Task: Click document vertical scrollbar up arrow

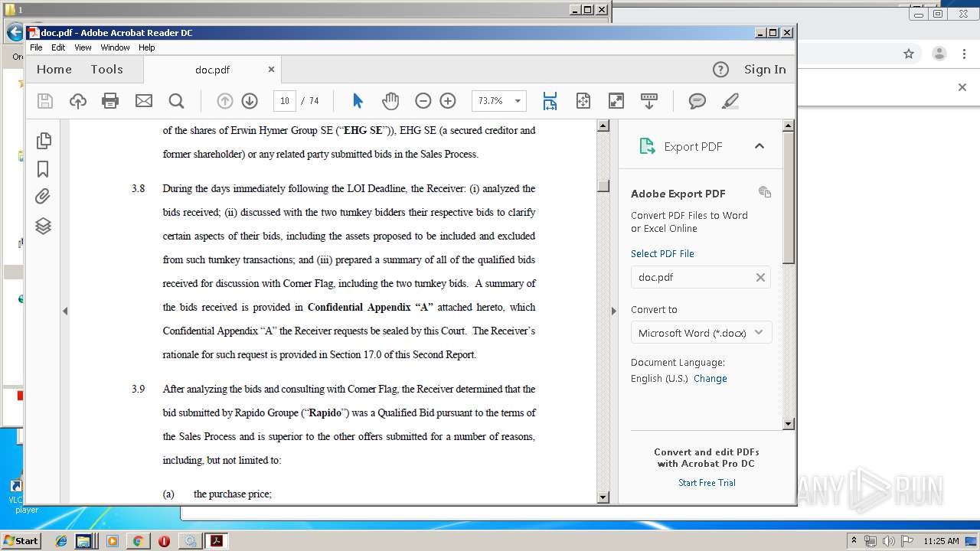Action: pos(603,126)
